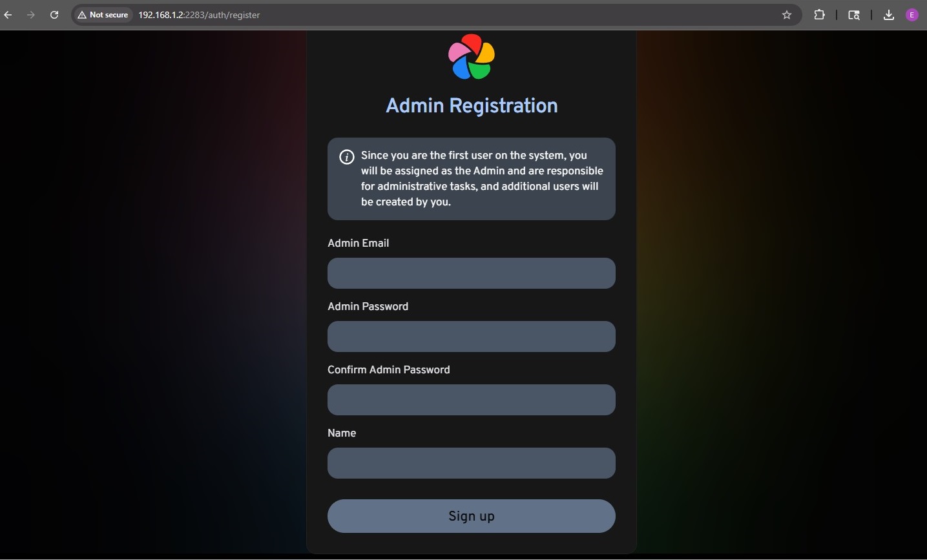The height and width of the screenshot is (560, 927).
Task: Click the Admin Password label
Action: click(368, 306)
